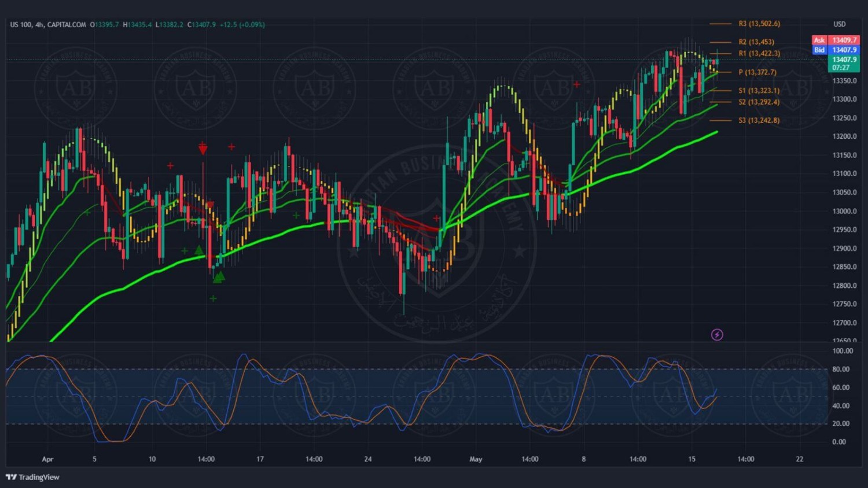The height and width of the screenshot is (488, 868).
Task: Click the green last price countdown tag
Action: coord(844,64)
